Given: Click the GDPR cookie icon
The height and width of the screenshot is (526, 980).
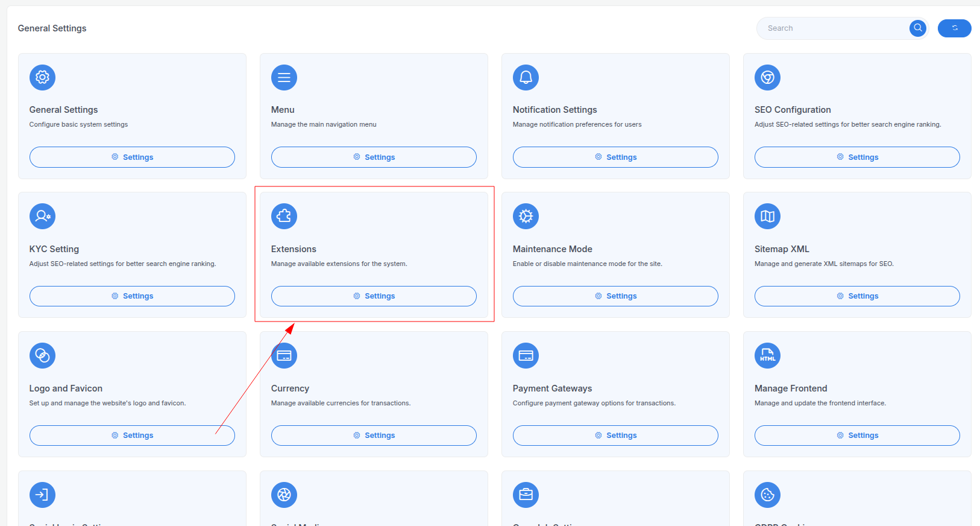Looking at the screenshot, I should pyautogui.click(x=767, y=495).
